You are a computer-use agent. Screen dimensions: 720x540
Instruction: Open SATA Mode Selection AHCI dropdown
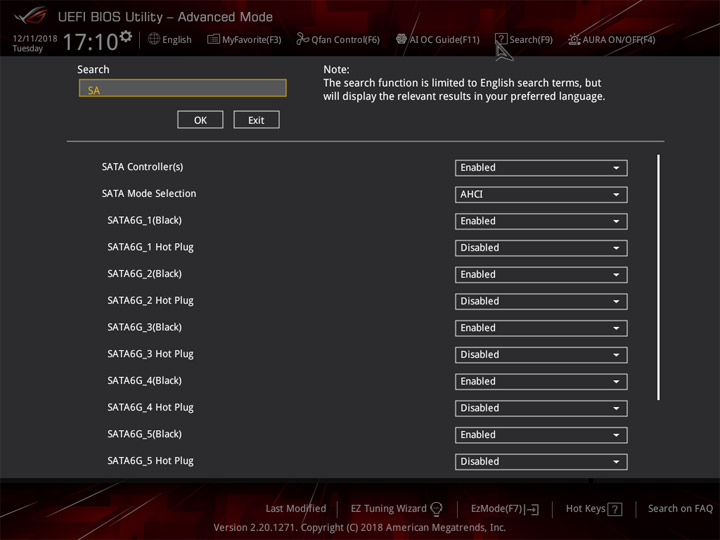tap(541, 194)
